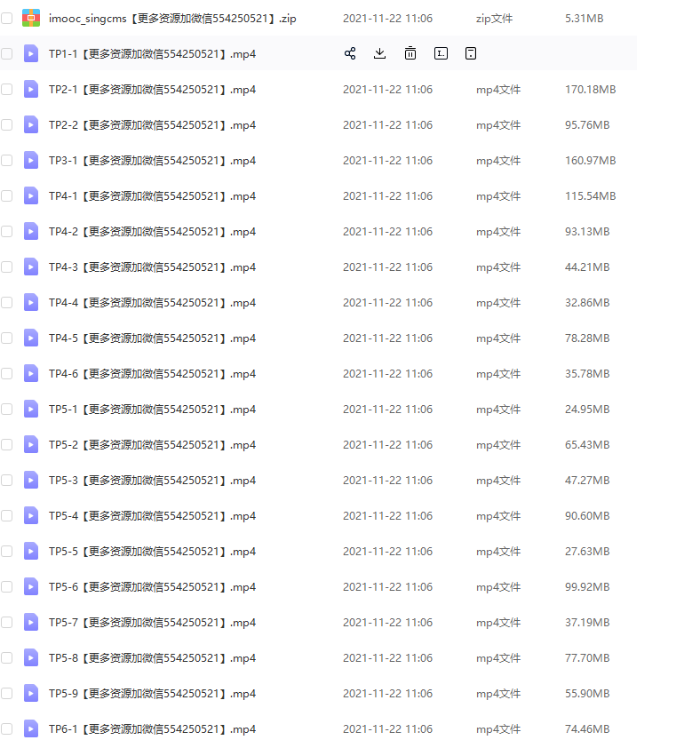Click the video file icon of TP5-3
The width and height of the screenshot is (700, 748).
tap(31, 480)
